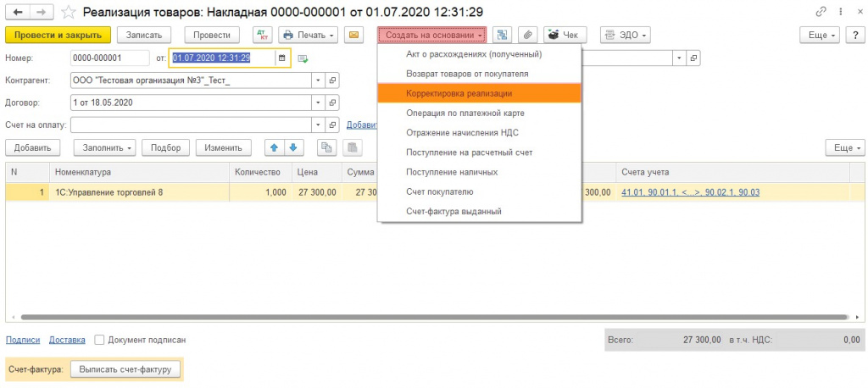Expand the Договор dropdown arrow
Screen dimensions: 868x388
(x=319, y=103)
